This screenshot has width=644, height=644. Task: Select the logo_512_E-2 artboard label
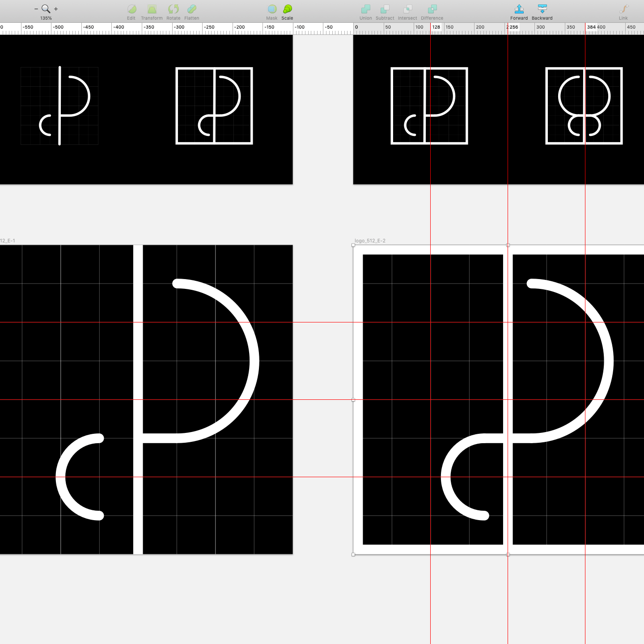tap(370, 241)
